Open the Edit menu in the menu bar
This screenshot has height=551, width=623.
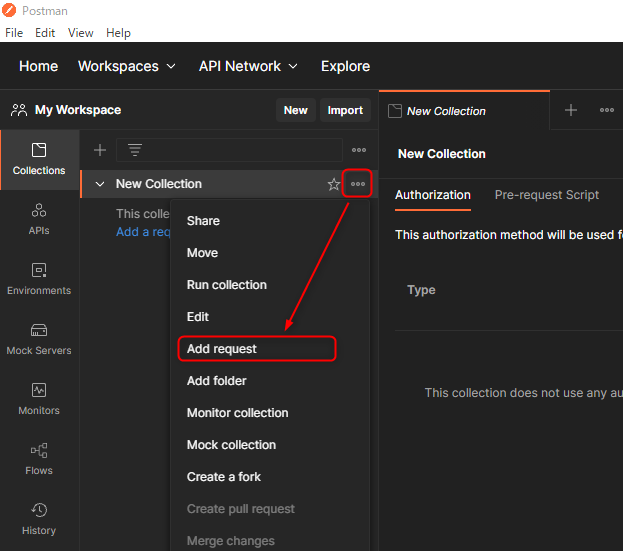click(x=45, y=33)
